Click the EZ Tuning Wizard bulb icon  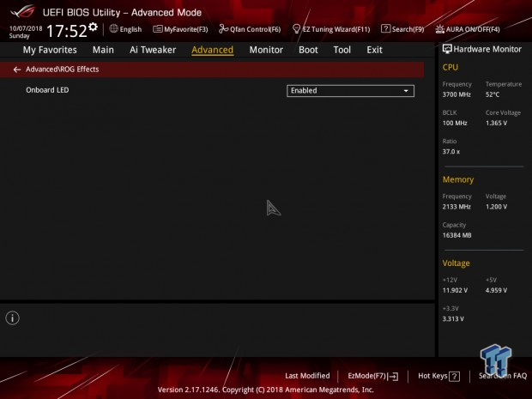coord(296,29)
